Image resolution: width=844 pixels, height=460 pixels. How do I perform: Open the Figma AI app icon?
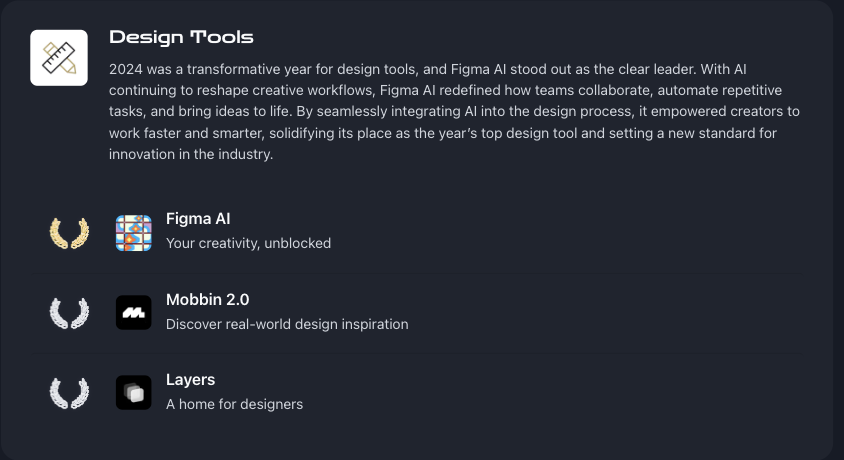click(x=133, y=233)
